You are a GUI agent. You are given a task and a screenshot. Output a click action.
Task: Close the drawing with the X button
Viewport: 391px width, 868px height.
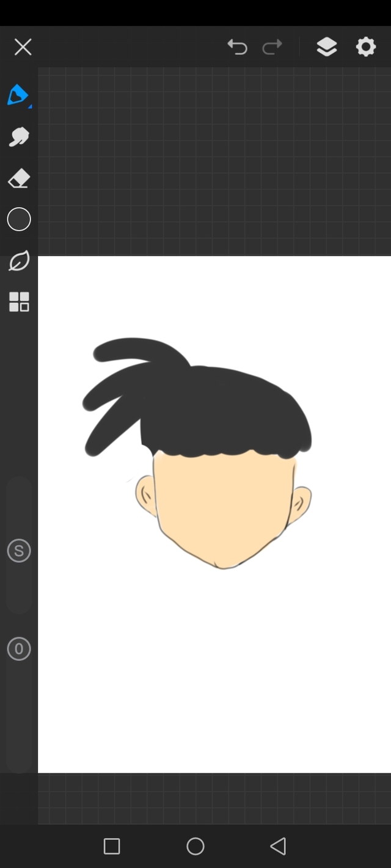coord(23,47)
